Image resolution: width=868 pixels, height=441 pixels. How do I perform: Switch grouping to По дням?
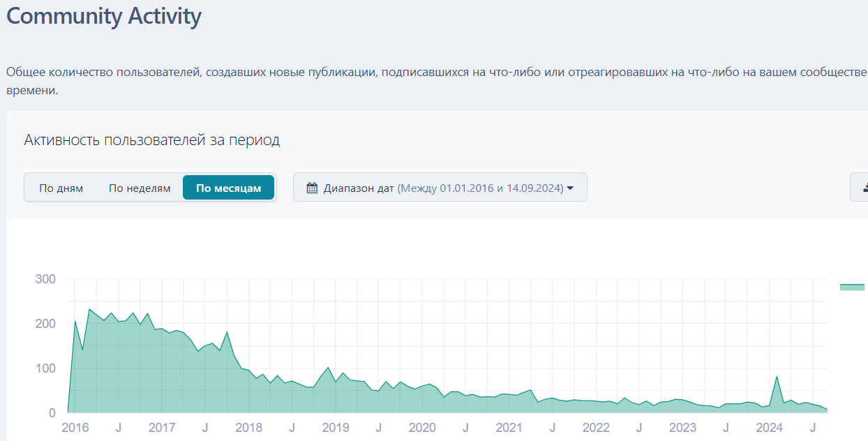(x=61, y=188)
